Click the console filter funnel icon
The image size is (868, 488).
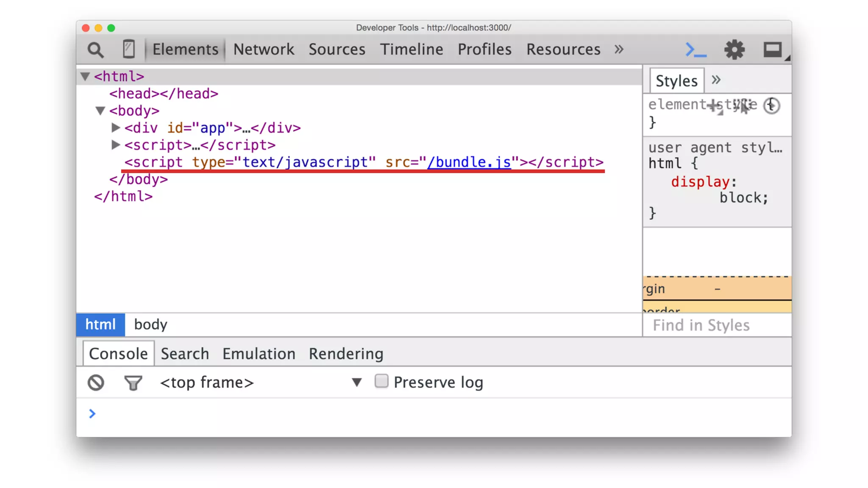point(133,383)
